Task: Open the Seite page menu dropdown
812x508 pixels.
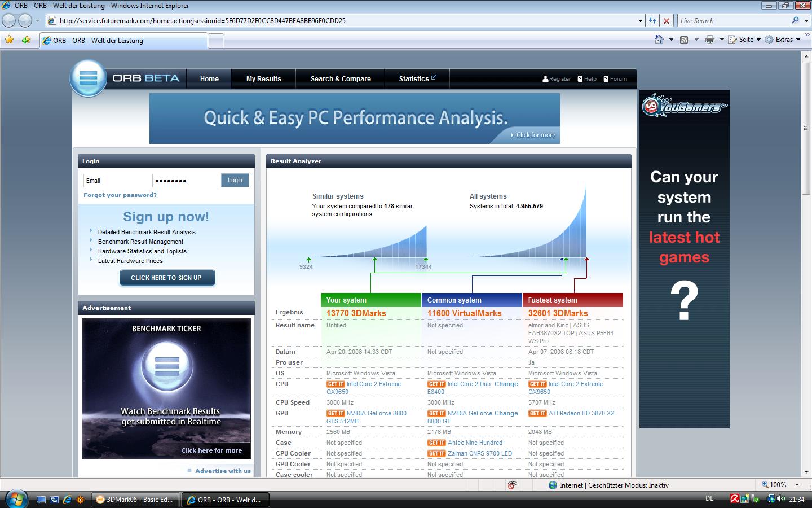Action: pyautogui.click(x=744, y=40)
